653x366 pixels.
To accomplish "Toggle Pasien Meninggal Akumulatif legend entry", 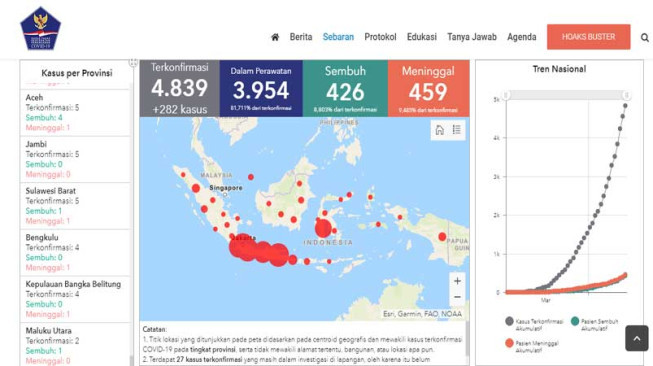I will 531,346.
